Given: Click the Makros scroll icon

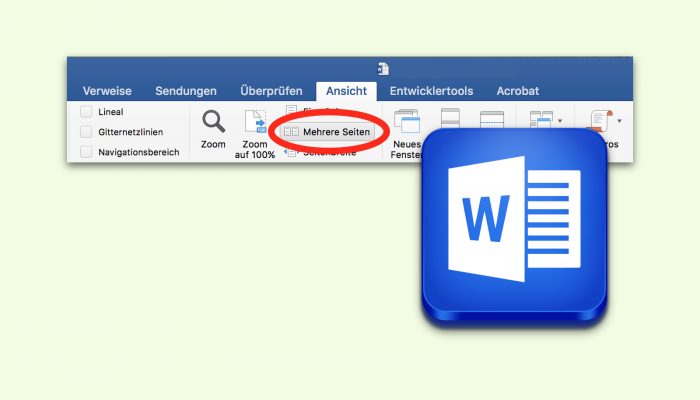Looking at the screenshot, I should click(x=601, y=121).
